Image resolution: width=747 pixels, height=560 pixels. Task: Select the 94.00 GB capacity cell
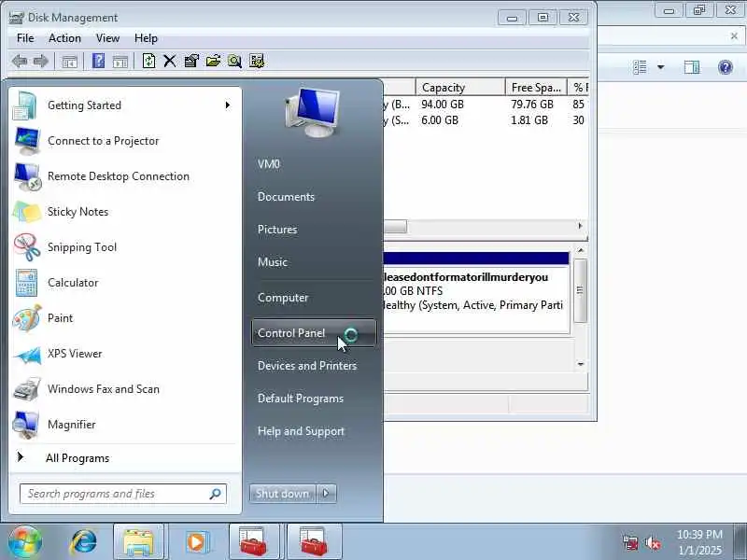point(443,105)
